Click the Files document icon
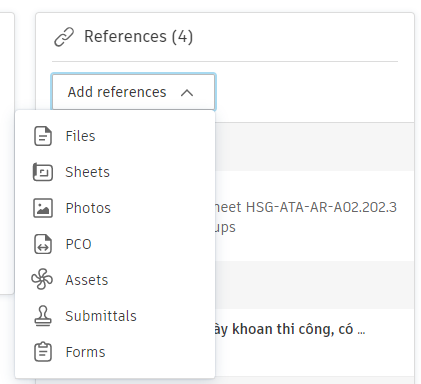 43,136
